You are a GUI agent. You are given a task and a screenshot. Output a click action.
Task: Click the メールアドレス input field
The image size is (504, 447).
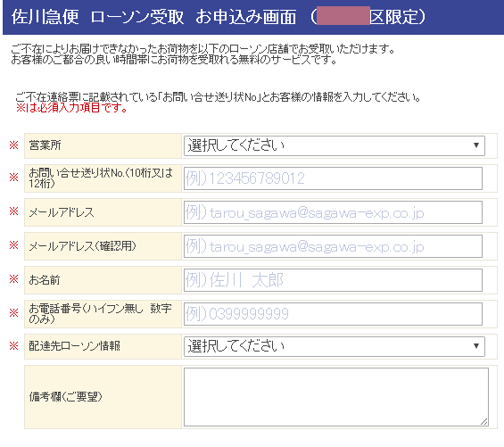pyautogui.click(x=333, y=212)
